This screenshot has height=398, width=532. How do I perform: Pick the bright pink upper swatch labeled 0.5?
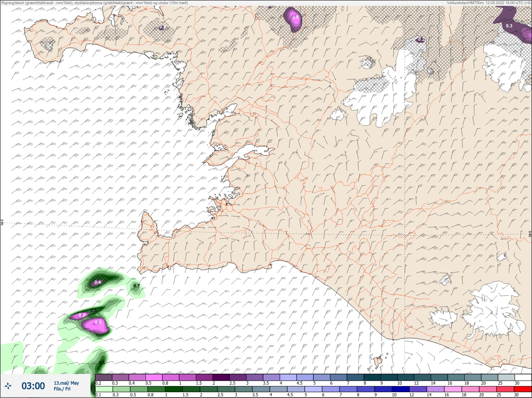154,377
